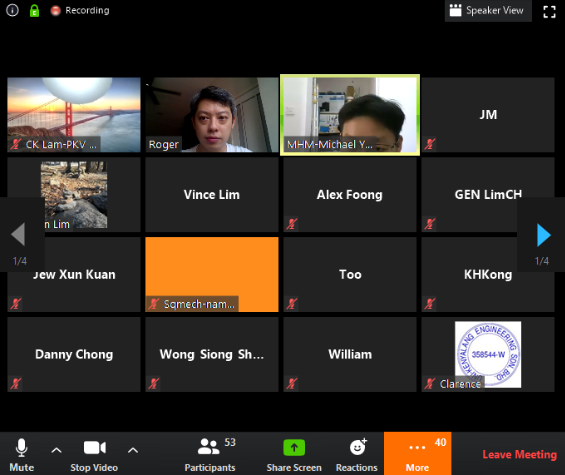
Task: Click the muted mic icon on Clarence tile
Action: pyautogui.click(x=429, y=383)
